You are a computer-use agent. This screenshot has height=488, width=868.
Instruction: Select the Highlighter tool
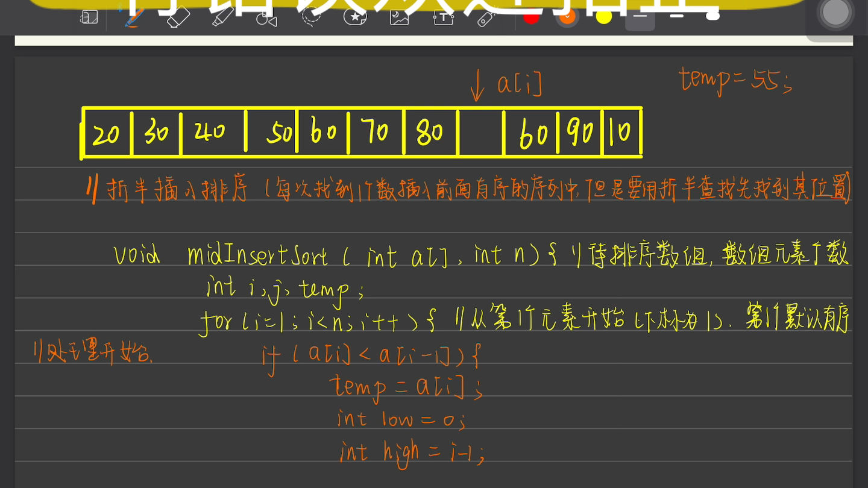click(222, 17)
